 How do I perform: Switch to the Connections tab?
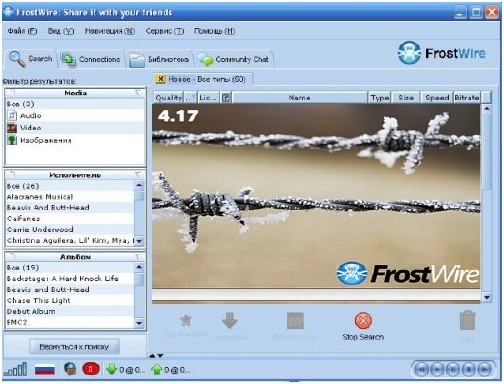90,59
